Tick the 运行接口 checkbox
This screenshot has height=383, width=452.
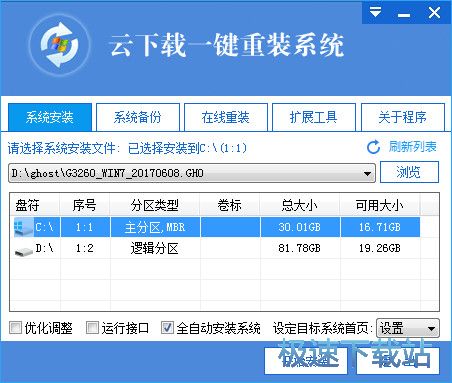(92, 328)
